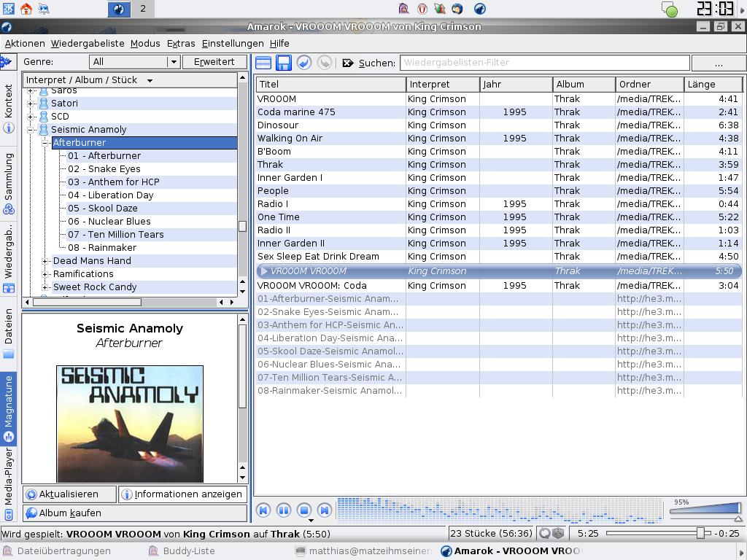Screen dimensions: 747x560
Task: Expand the Ramifications album
Action: pyautogui.click(x=44, y=274)
